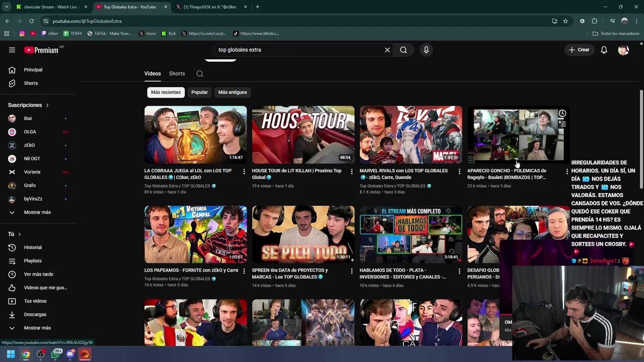Open the Suscripciones section chevron
The width and height of the screenshot is (644, 362).
click(x=47, y=105)
